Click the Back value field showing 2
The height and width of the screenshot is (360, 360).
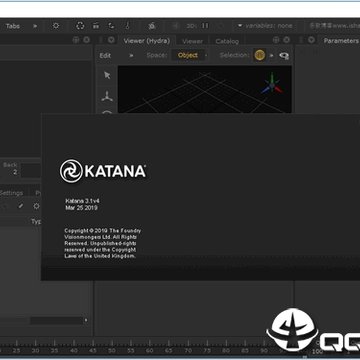pyautogui.click(x=15, y=172)
